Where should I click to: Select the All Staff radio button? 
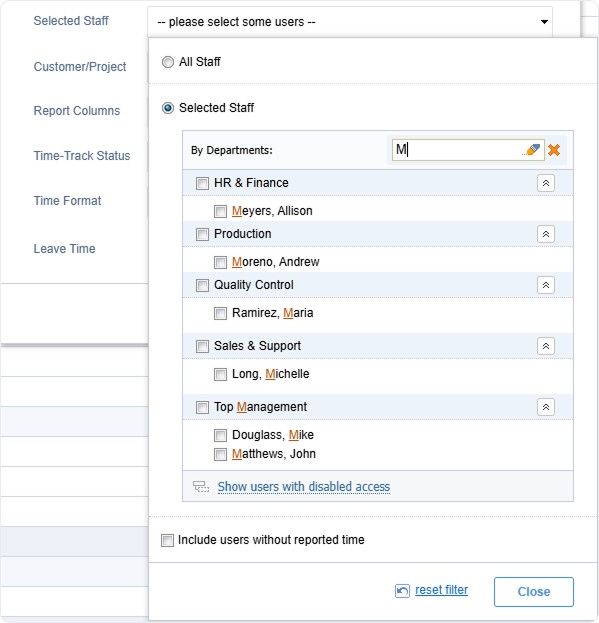168,62
